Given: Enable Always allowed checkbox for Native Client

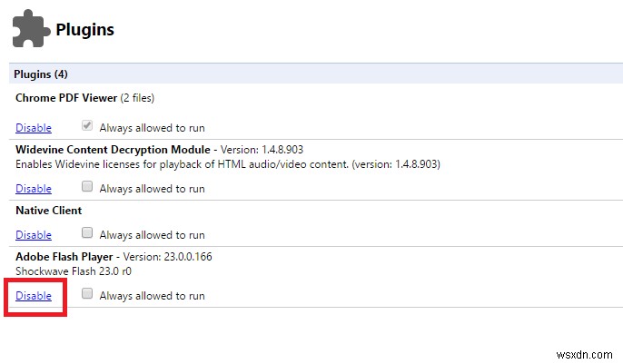Looking at the screenshot, I should 87,234.
